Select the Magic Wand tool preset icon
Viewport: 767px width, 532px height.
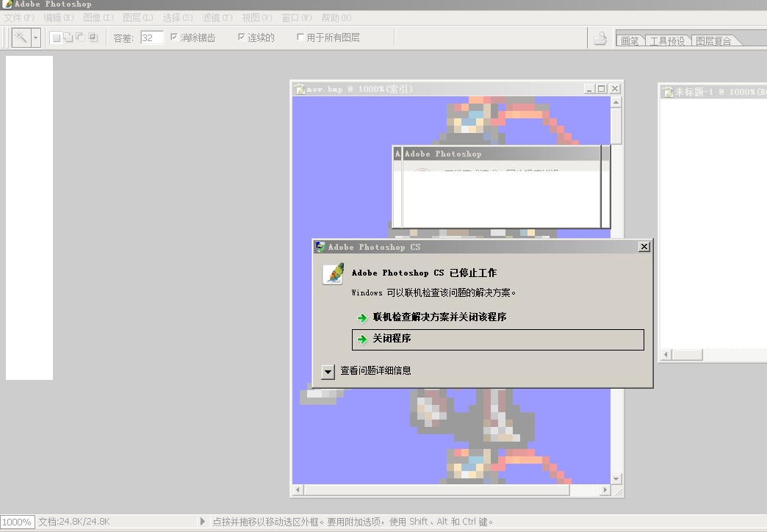pyautogui.click(x=21, y=37)
